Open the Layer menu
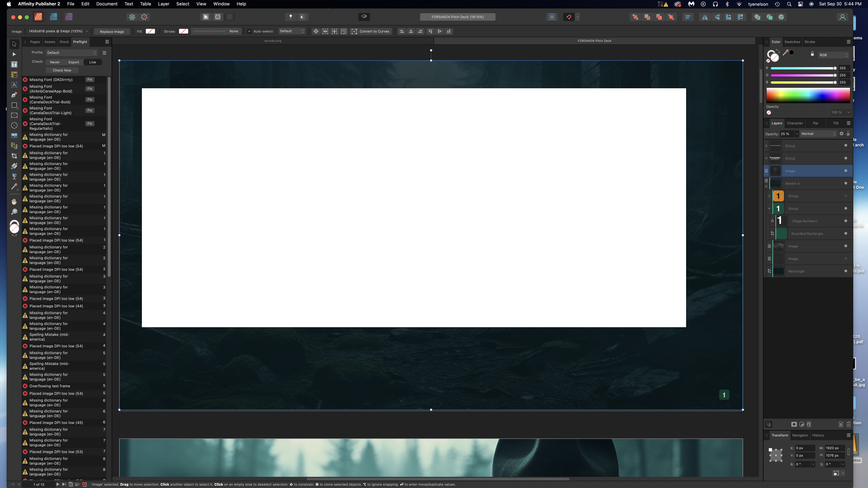This screenshot has height=488, width=868. (163, 4)
